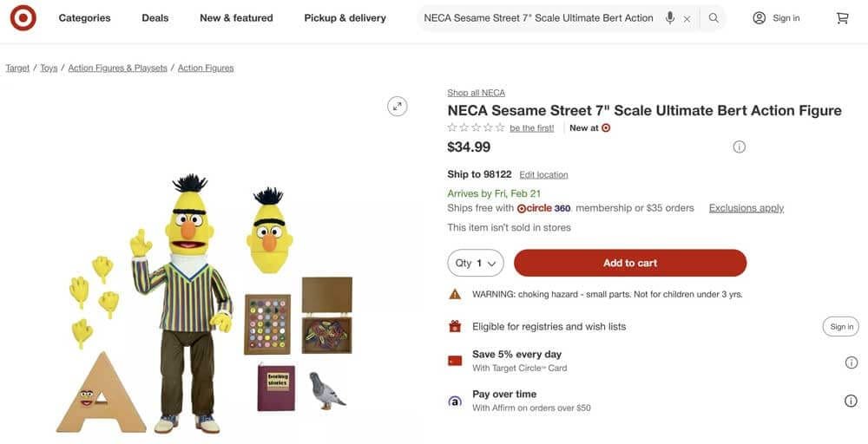Open the Pickup & delivery menu

[345, 17]
